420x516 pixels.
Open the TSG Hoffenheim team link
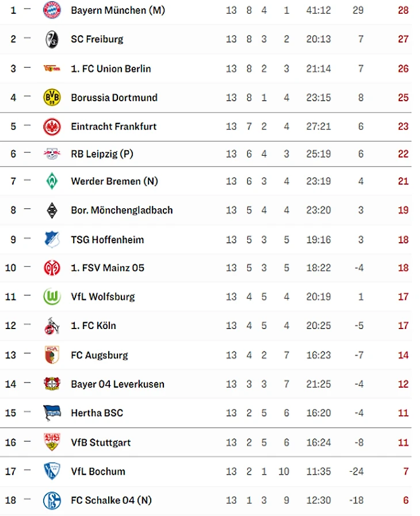(x=107, y=239)
